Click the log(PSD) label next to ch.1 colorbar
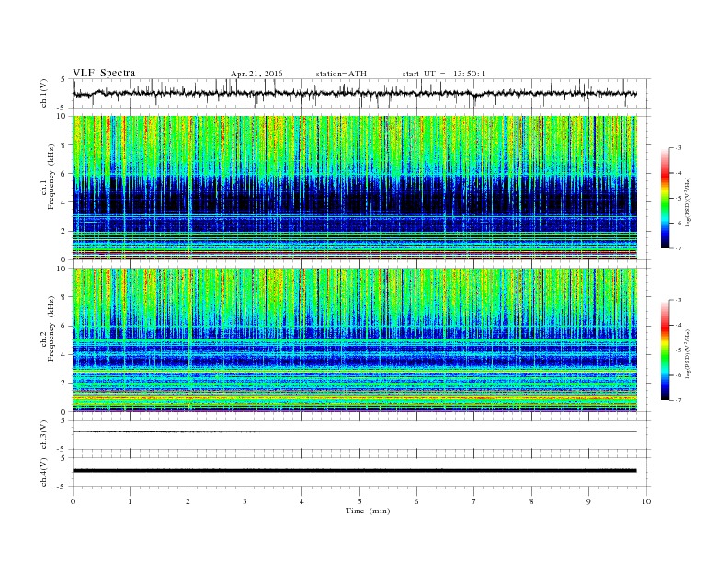The height and width of the screenshot is (563, 728). (x=688, y=201)
